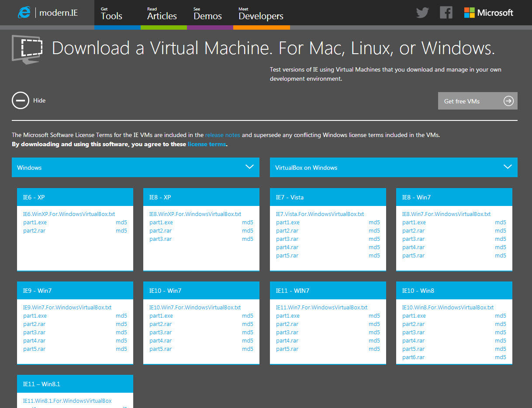Click the IE8 - XP card header
Viewport: 532px width, 408px height.
201,197
